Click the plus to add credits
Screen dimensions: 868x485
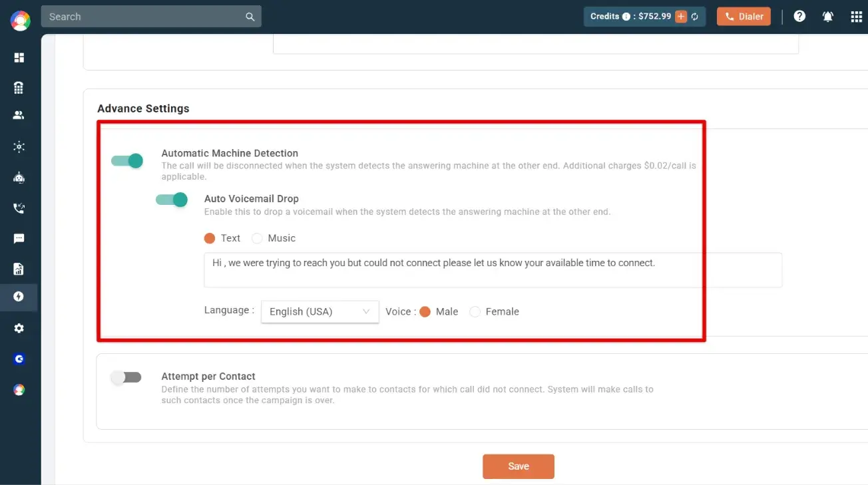(x=680, y=16)
